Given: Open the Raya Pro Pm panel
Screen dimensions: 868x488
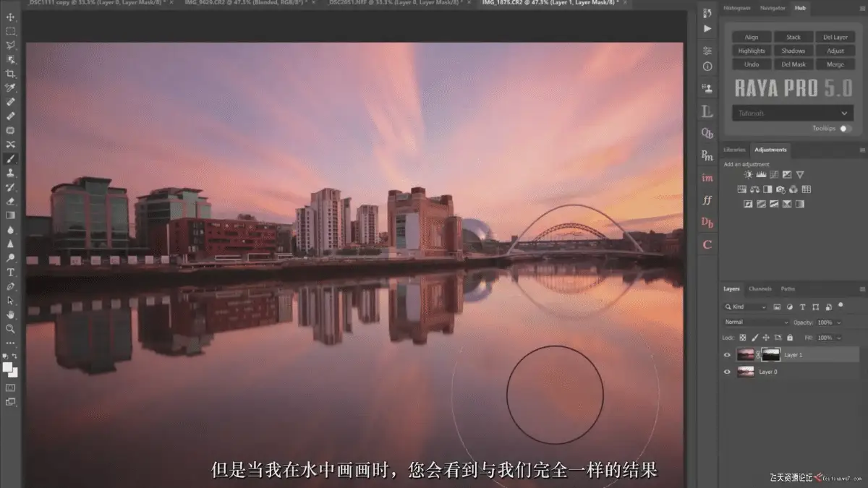Looking at the screenshot, I should [x=707, y=155].
